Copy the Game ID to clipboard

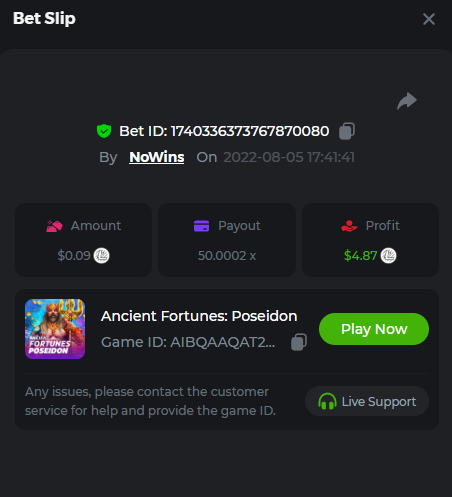[299, 342]
